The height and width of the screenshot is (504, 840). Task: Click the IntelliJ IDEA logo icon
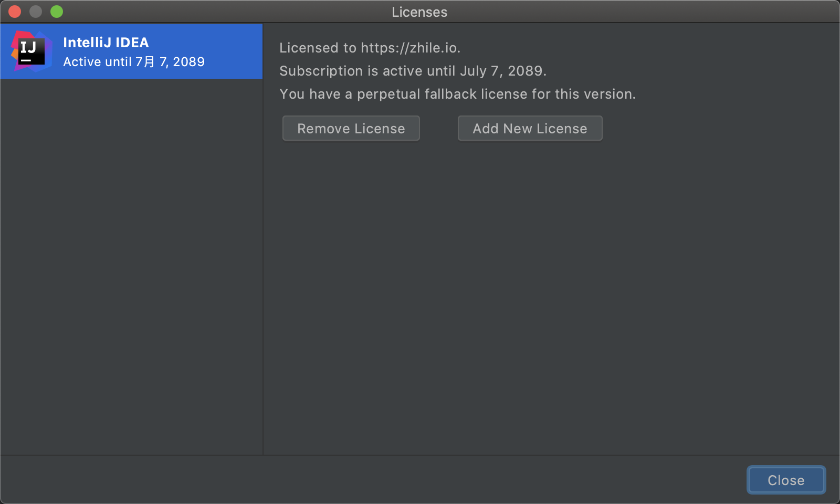click(31, 51)
